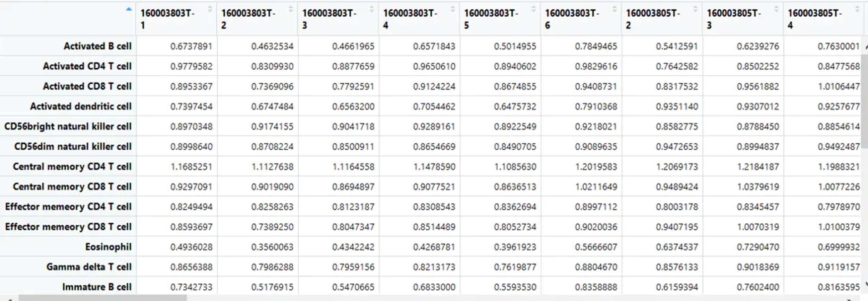The height and width of the screenshot is (301, 868).
Task: Click cell value 0.9351140
Action: [x=677, y=107]
